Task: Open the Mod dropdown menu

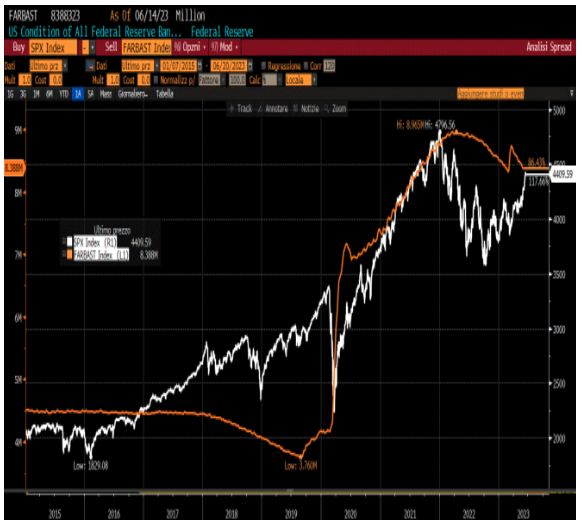Action: click(x=225, y=47)
